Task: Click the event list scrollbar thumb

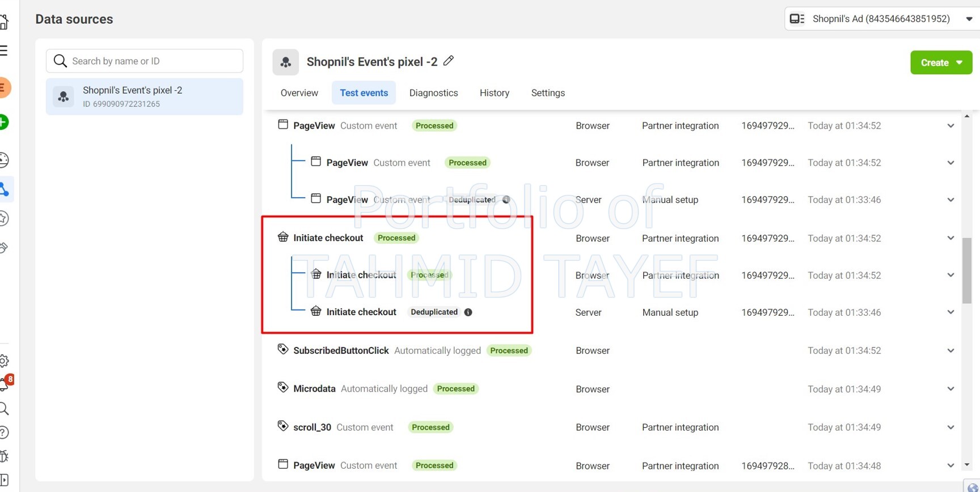Action: [x=967, y=270]
